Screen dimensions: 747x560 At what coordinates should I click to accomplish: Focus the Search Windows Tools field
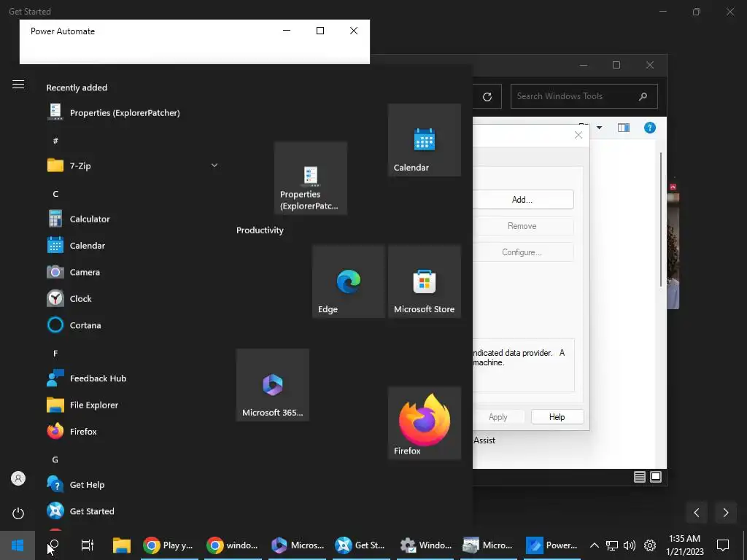coord(584,96)
